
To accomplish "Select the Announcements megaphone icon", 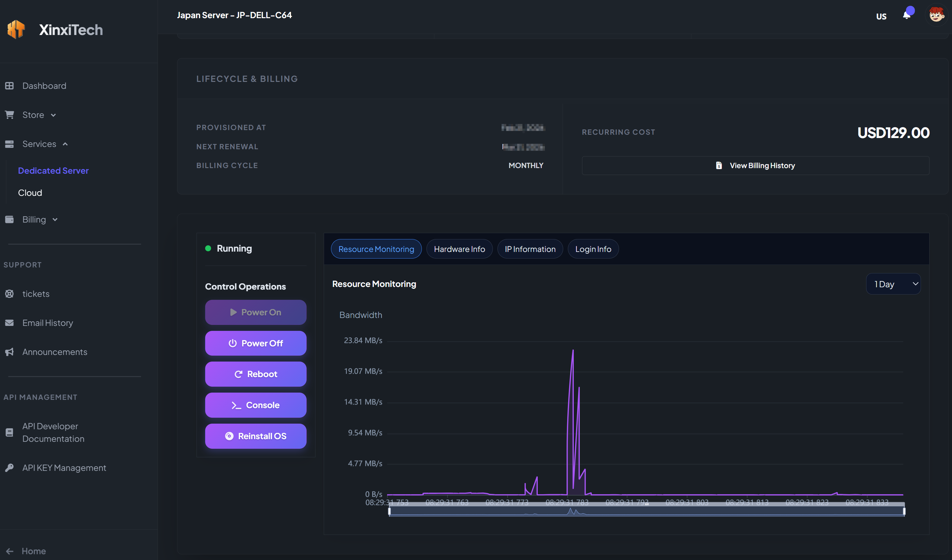I will pos(10,352).
